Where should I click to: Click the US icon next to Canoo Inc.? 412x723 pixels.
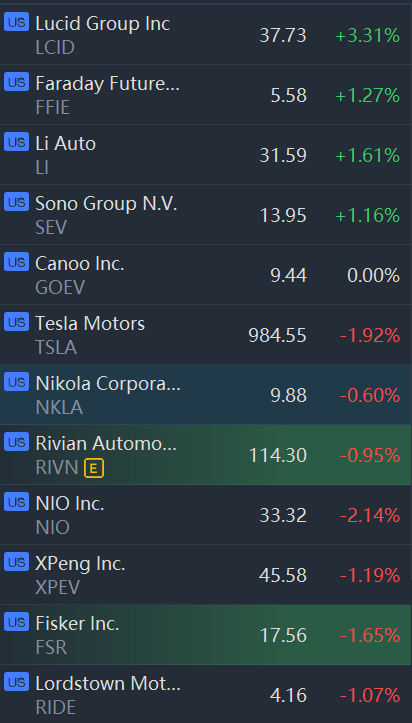click(x=17, y=262)
